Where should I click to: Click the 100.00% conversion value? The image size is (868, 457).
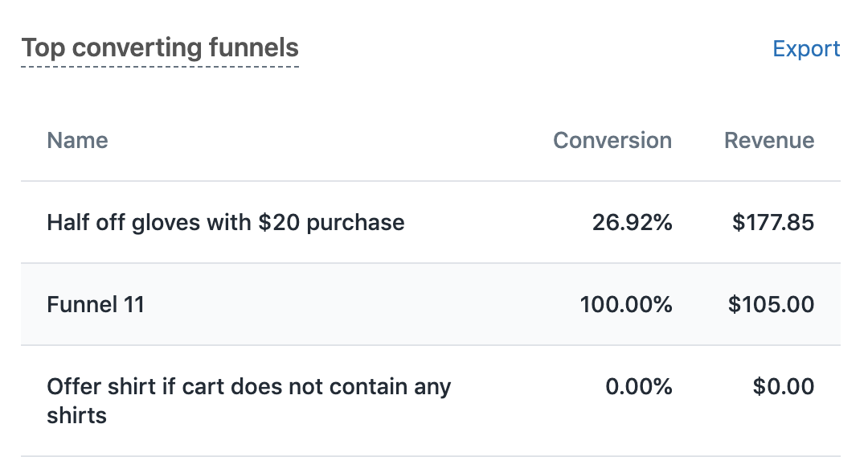[x=625, y=305]
